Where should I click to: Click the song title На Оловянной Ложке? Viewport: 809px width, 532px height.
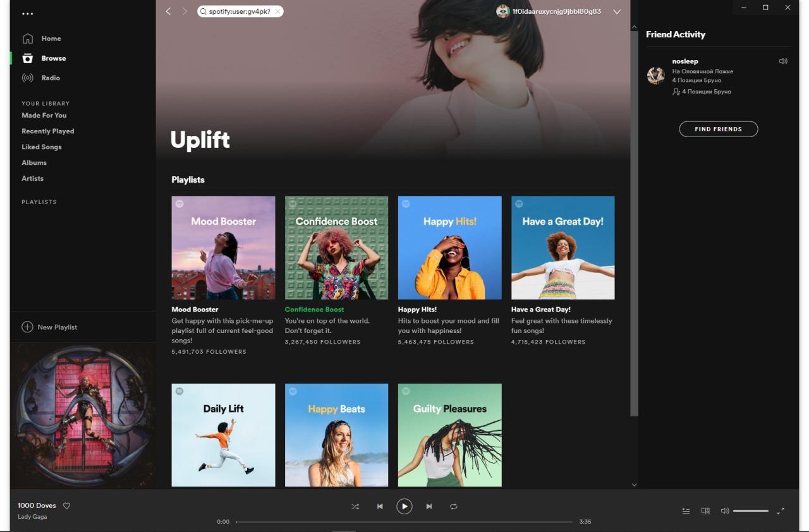[703, 71]
